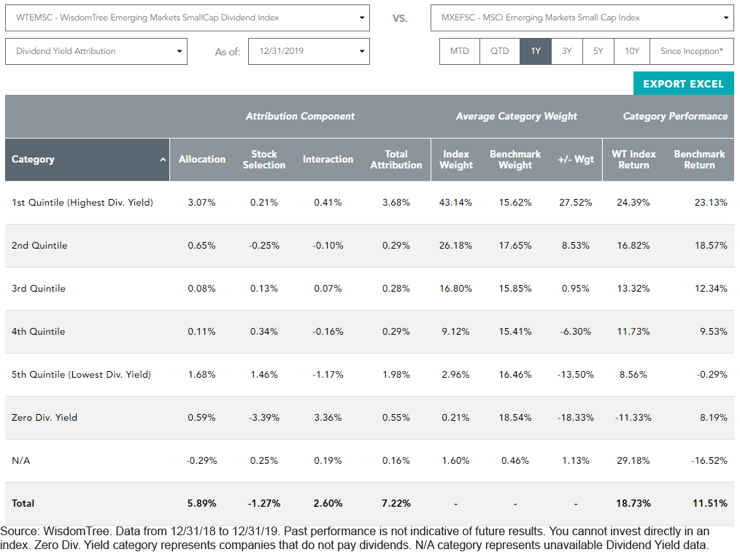Viewport: 740px width, 560px height.
Task: Select the MTD period tab
Action: (459, 51)
